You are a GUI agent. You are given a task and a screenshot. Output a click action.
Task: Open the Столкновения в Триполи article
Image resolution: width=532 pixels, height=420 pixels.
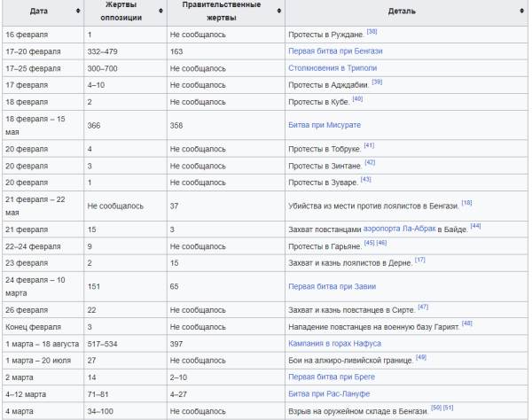point(332,67)
